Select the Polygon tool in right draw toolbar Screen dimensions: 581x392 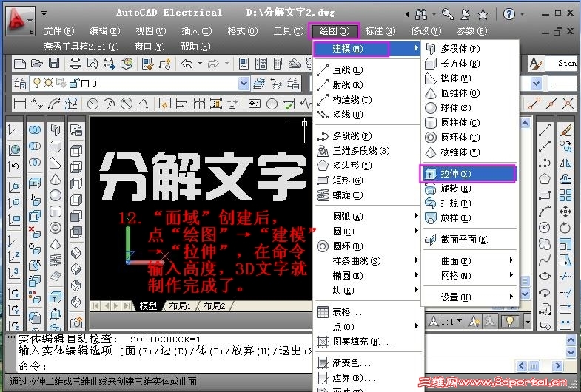[544, 179]
